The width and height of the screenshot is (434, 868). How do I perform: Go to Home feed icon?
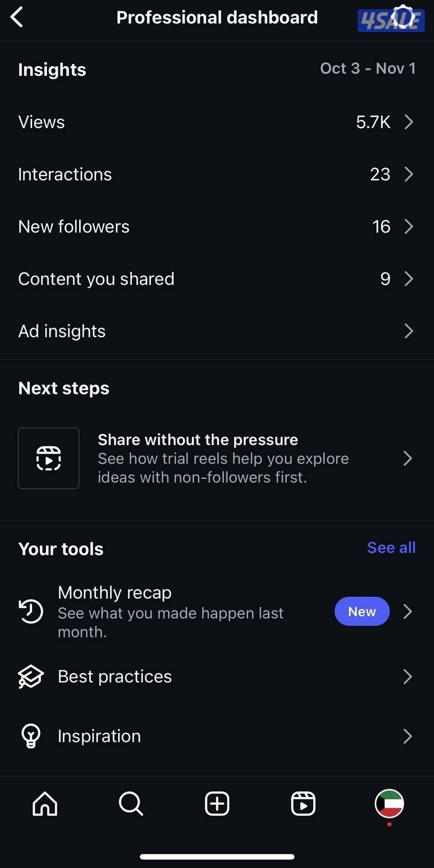[45, 804]
